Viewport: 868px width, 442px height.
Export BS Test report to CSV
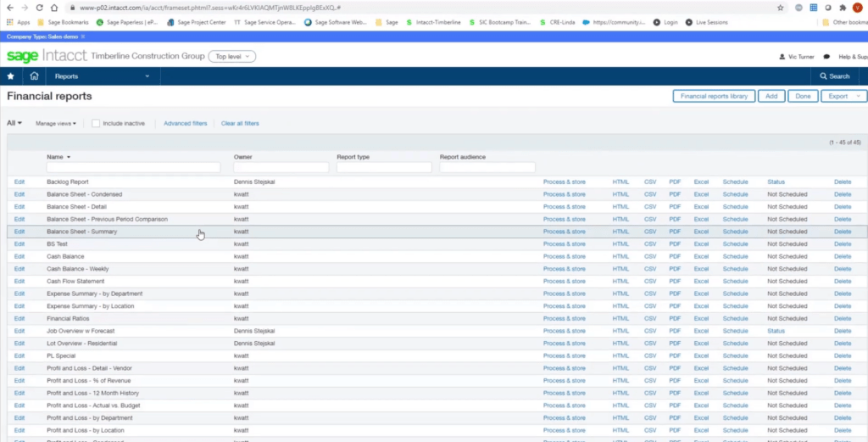pos(650,243)
